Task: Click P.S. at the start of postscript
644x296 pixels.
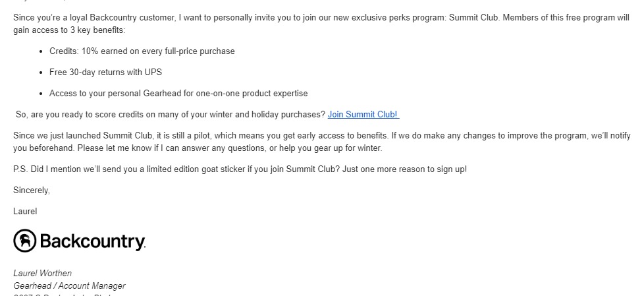Action: 20,169
